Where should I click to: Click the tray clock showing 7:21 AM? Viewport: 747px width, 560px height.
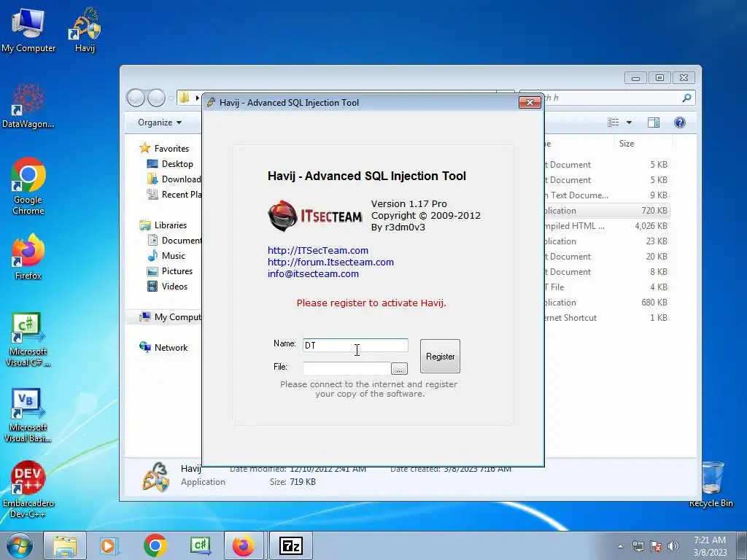tap(710, 545)
